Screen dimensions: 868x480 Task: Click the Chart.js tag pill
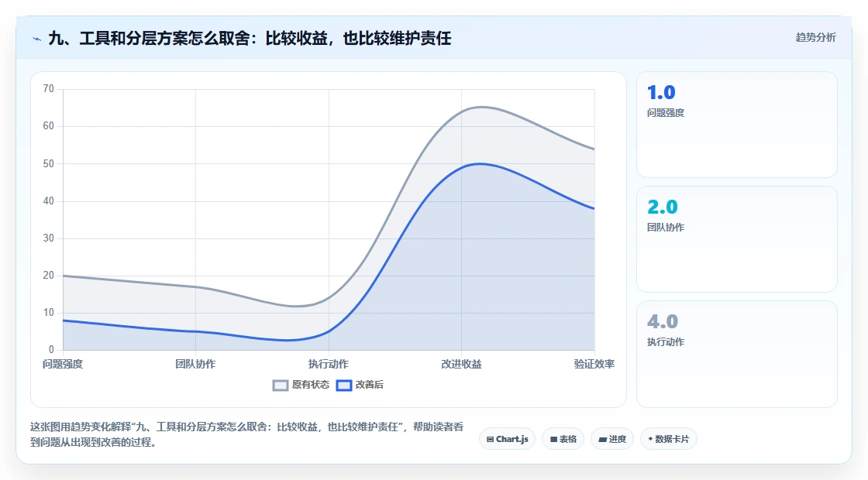coord(507,439)
